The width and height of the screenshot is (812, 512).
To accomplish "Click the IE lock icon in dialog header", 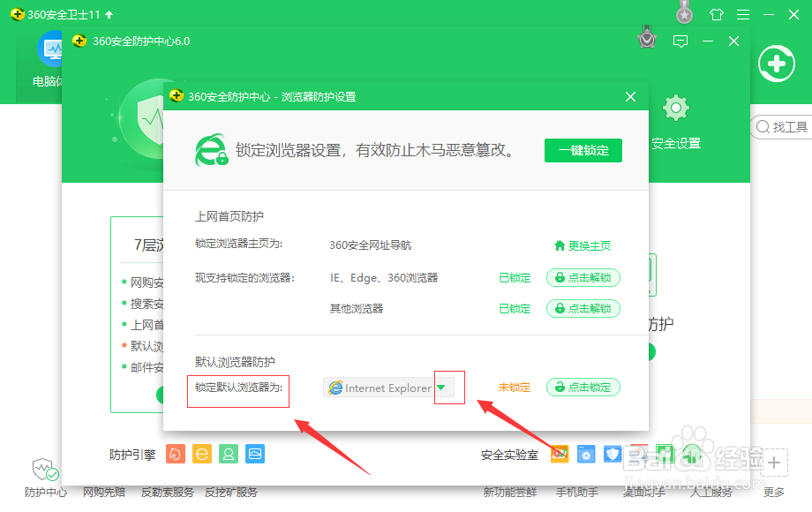I will 211,150.
